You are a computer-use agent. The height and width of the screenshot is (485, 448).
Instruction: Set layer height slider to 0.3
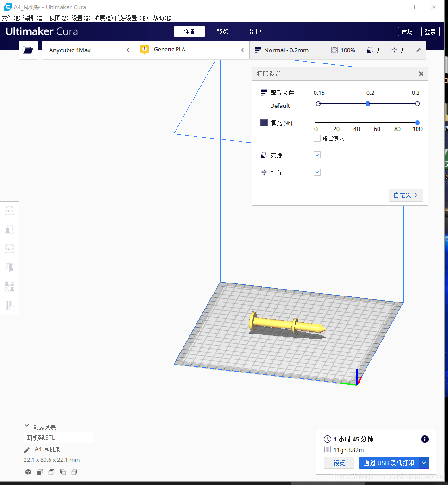point(417,104)
